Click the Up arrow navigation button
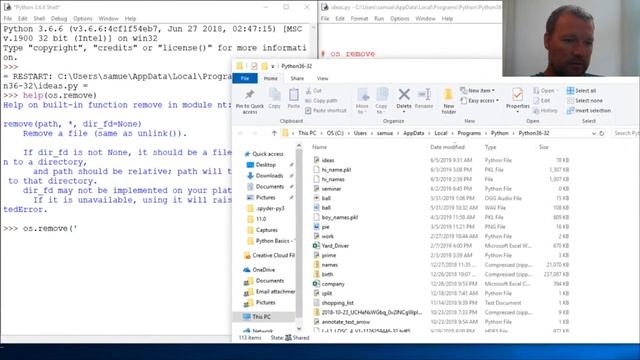Image resolution: width=640 pixels, height=360 pixels. [x=274, y=133]
